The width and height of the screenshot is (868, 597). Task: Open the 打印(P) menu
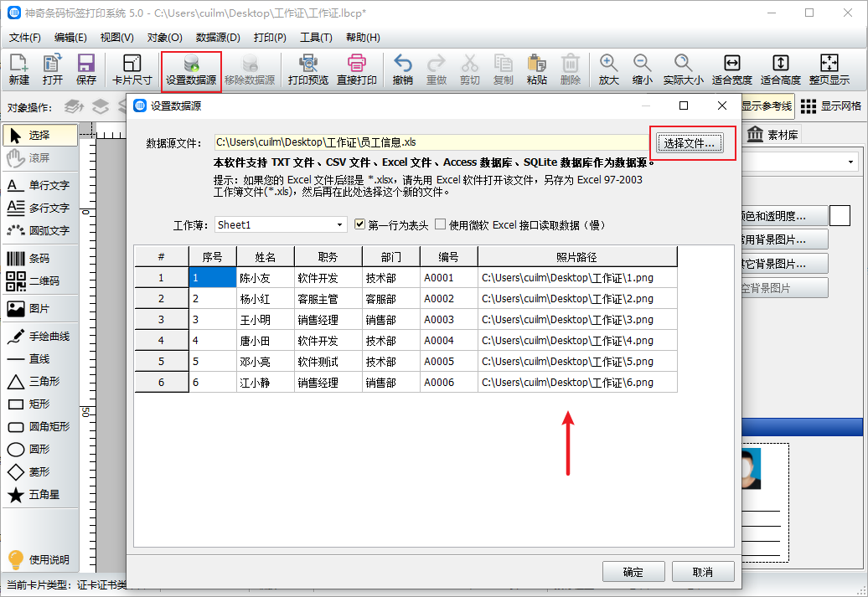(270, 38)
